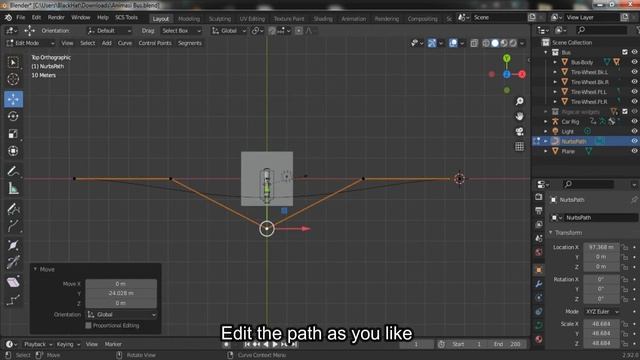Select the Extrude curve tool
Screen dimensions: 640x360
(13, 226)
